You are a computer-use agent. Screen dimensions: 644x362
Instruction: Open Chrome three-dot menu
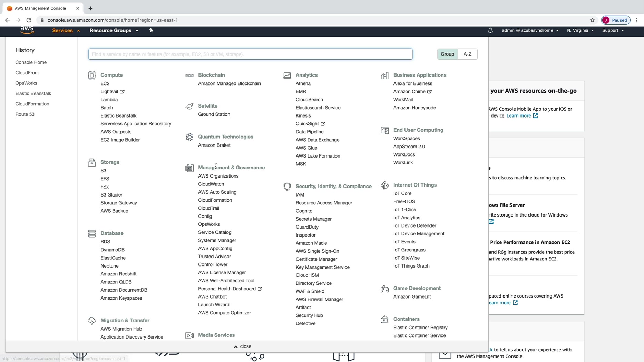point(637,20)
